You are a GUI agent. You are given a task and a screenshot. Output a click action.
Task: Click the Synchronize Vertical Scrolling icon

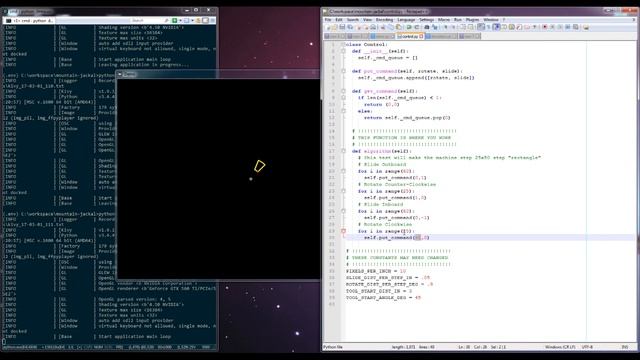462,27
